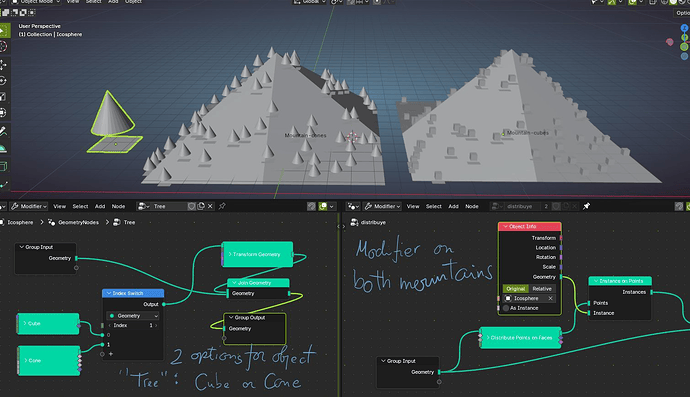Browse node trees next to distribuye field

click(497, 206)
